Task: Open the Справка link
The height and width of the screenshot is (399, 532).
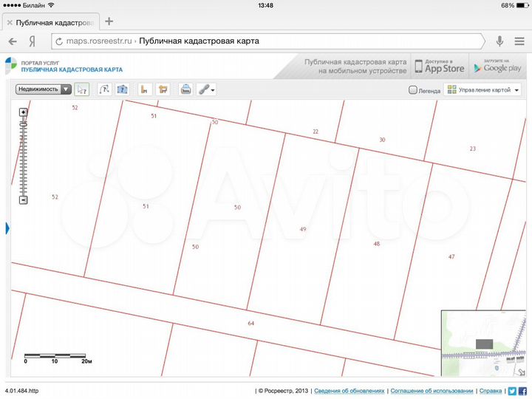Action: 491,391
